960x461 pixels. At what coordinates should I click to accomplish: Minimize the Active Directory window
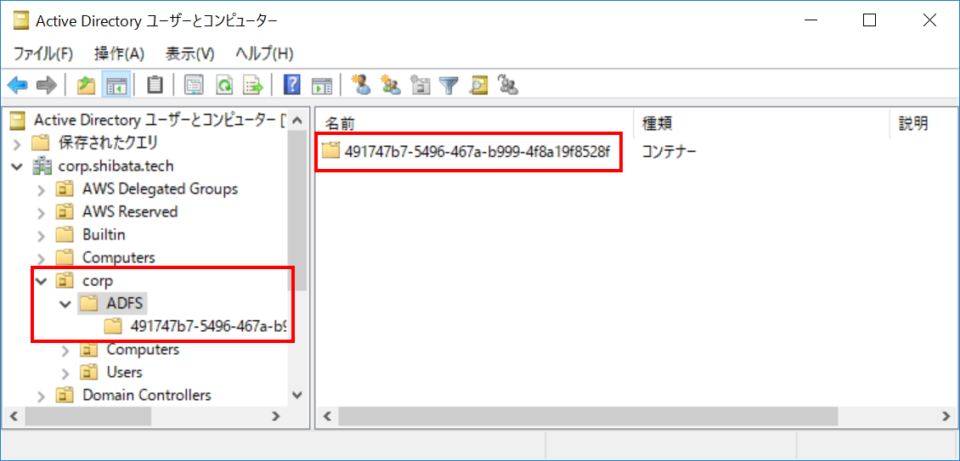coord(810,21)
